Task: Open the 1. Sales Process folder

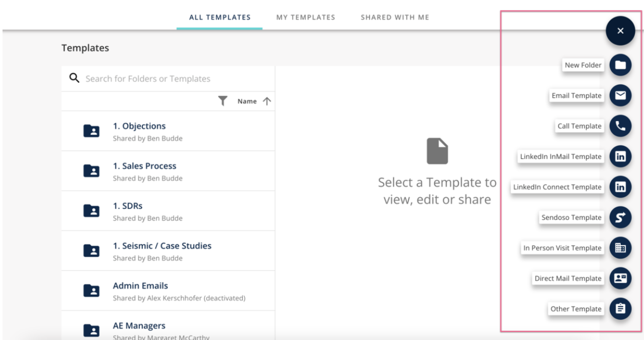Action: (x=144, y=166)
